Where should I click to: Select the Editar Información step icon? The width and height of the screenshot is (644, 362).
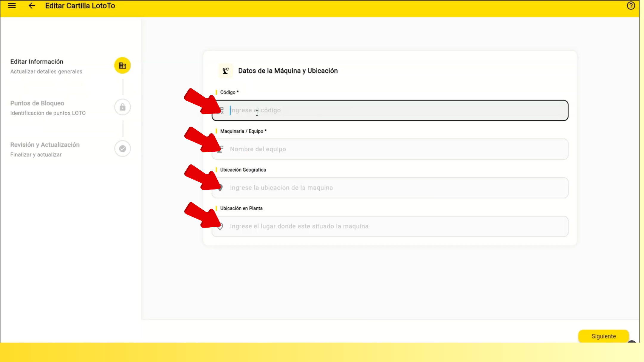[123, 66]
